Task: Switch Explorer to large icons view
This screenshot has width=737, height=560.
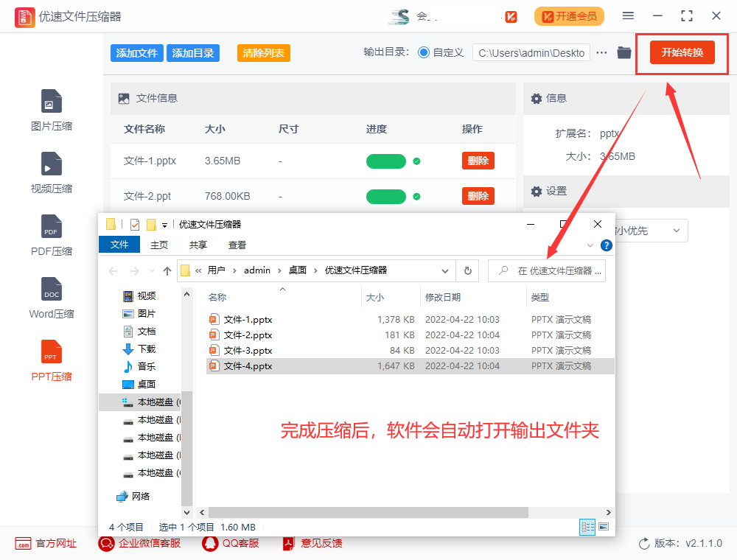Action: 604,527
